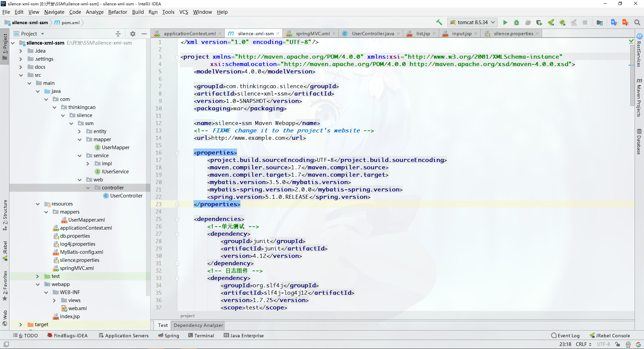Screen dimensions: 644x349
Task: Click the Project panel settings gear
Action: 133,34
